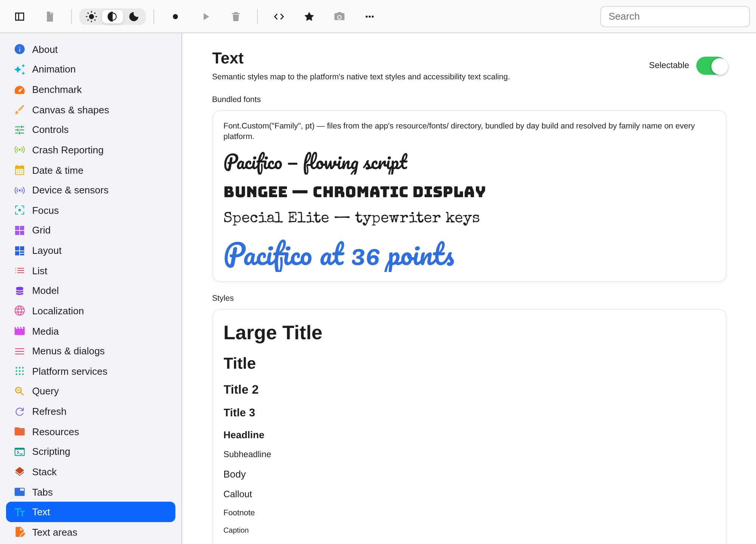This screenshot has height=544, width=756.
Task: Open the Text areas page
Action: (x=91, y=532)
